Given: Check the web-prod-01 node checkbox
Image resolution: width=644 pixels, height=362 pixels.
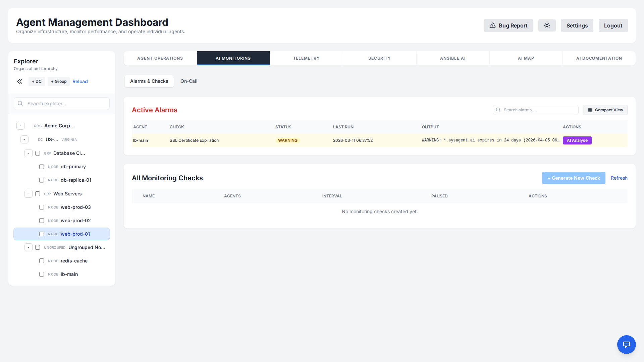Looking at the screenshot, I should (x=42, y=234).
